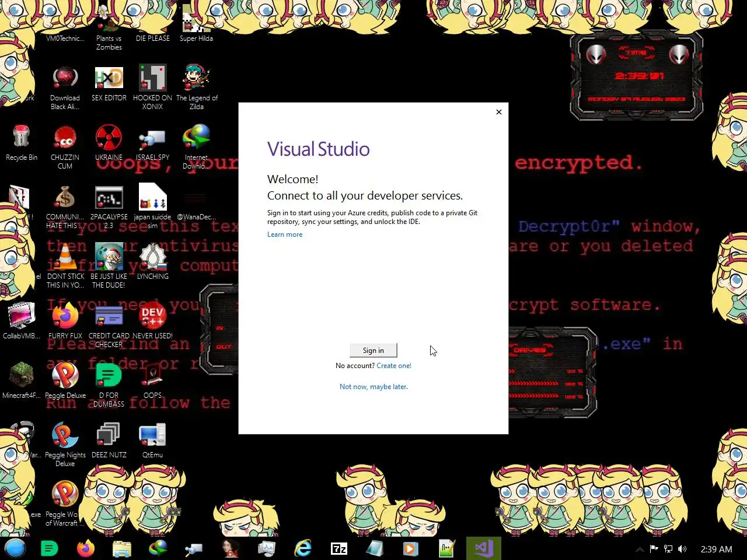
Task: Open the Action Center flag icon
Action: 654,549
